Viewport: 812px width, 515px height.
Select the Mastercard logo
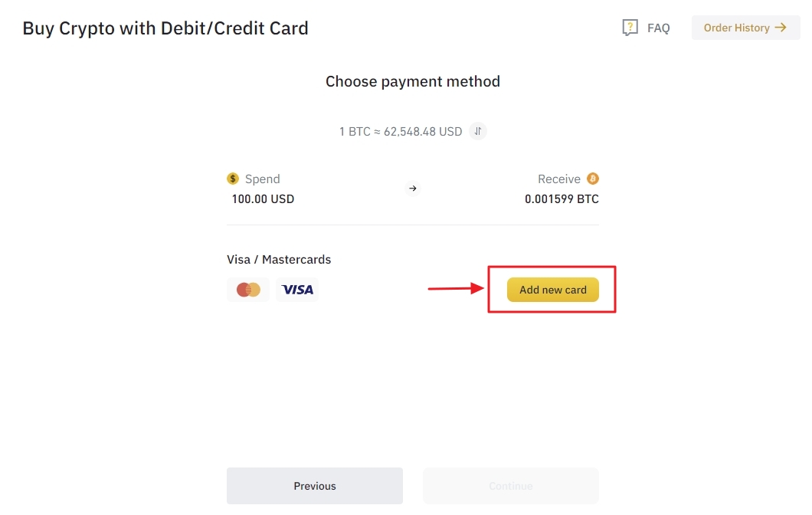pyautogui.click(x=248, y=290)
